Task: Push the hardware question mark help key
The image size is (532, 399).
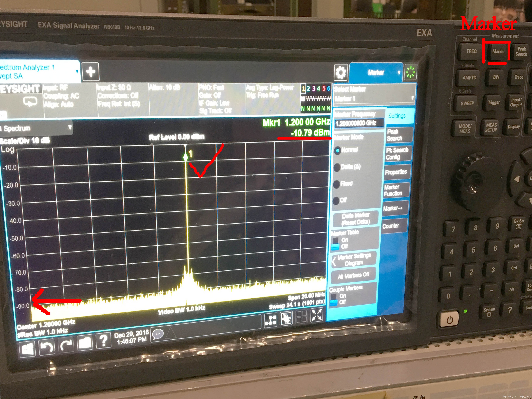Action: click(x=509, y=310)
